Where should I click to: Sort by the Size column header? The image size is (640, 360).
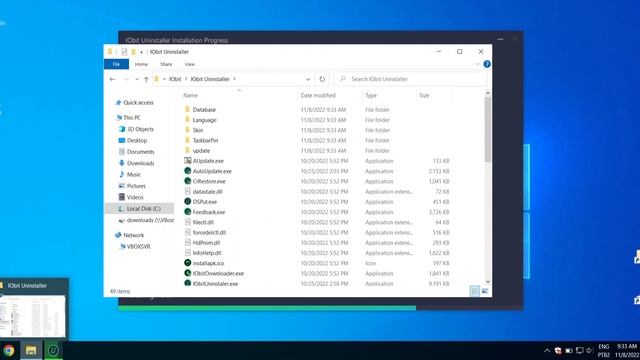424,96
